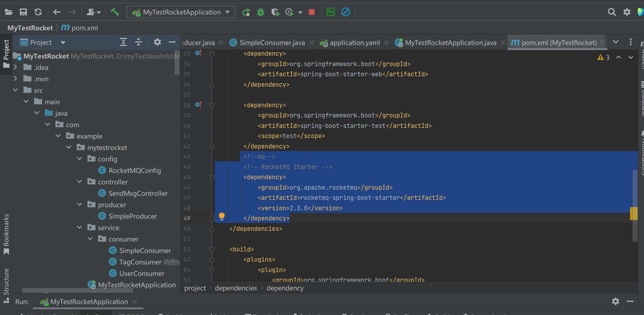
Task: Click the yellow intention lightbulb
Action: [x=222, y=217]
